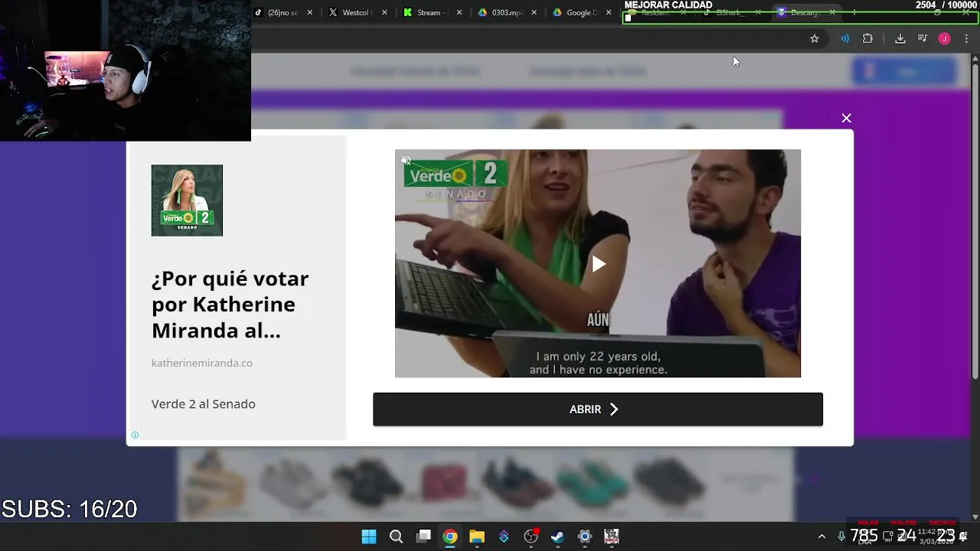Click the ad headline about Katherine Miranda
The image size is (980, 551).
point(230,305)
